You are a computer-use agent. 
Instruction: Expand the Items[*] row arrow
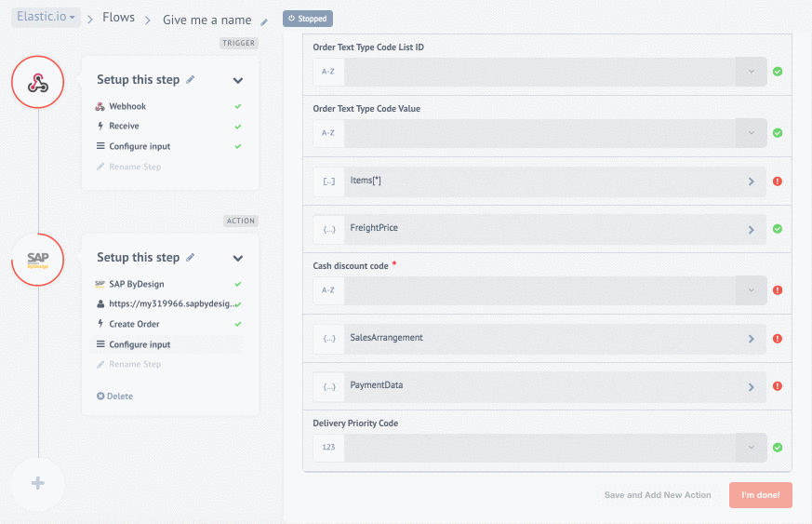[x=752, y=181]
